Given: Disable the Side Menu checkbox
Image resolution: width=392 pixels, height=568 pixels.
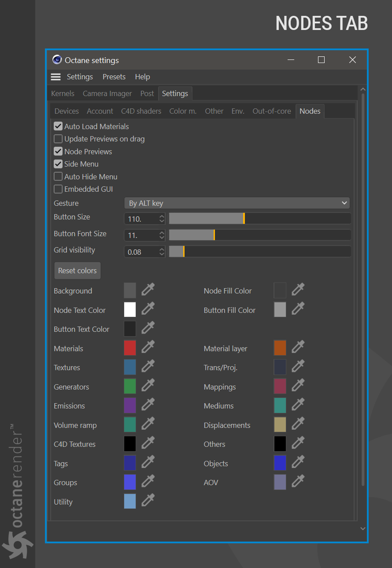Looking at the screenshot, I should 58,164.
